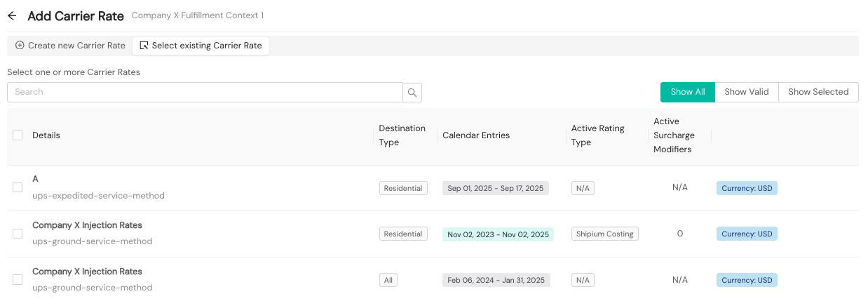This screenshot has width=868, height=301.
Task: Click the Show All filter button
Action: click(687, 92)
